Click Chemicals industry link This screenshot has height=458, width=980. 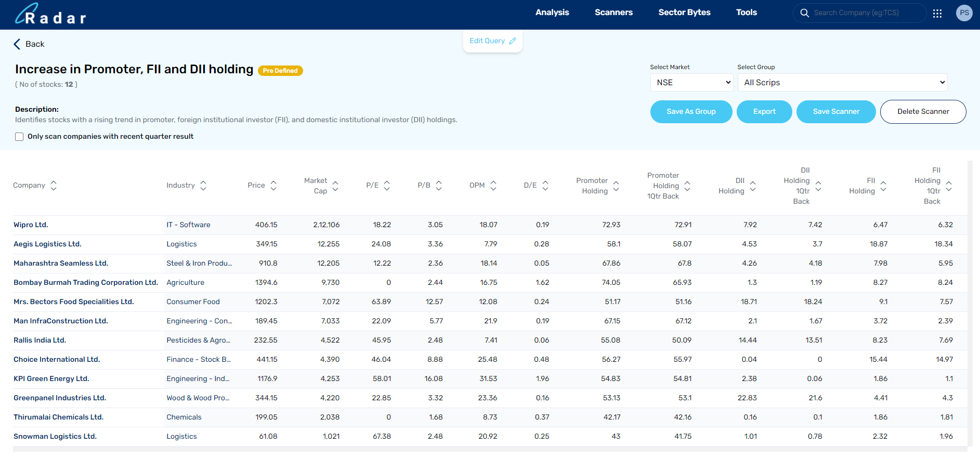[184, 417]
